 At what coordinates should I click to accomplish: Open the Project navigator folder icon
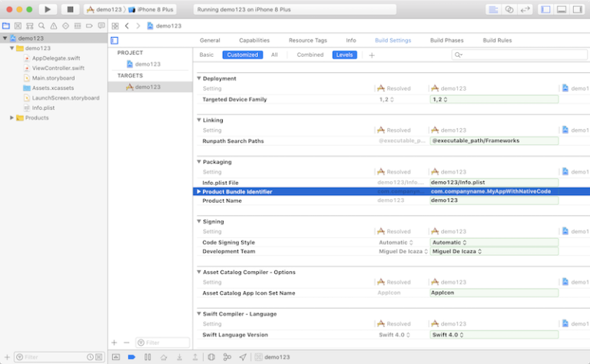tap(6, 26)
